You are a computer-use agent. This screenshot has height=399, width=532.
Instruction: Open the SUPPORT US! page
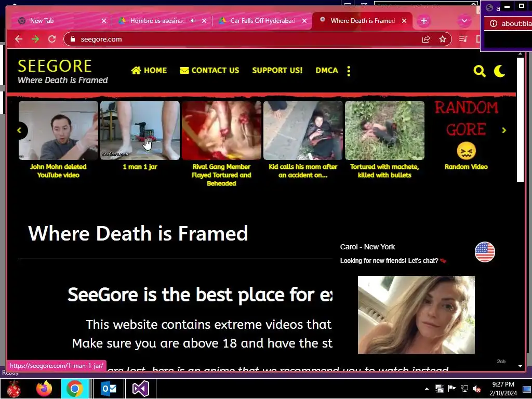click(277, 71)
